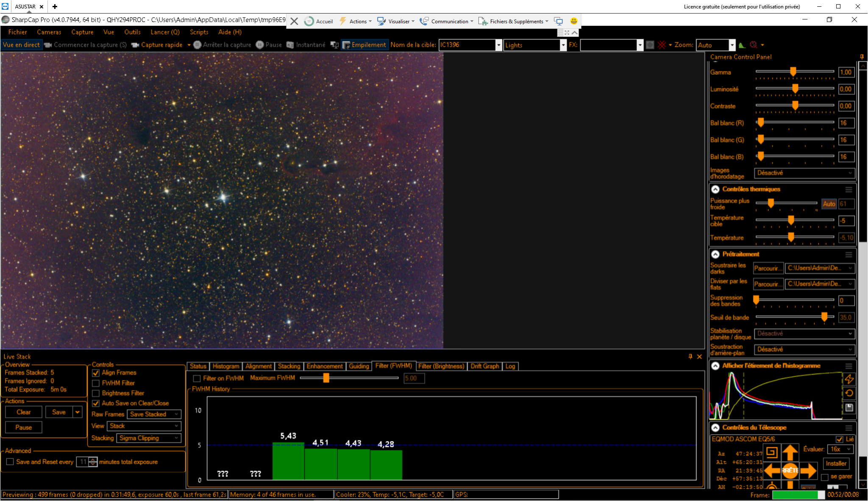Screen dimensions: 868x501
Task: Click the telescope move left arrow
Action: coord(773,470)
